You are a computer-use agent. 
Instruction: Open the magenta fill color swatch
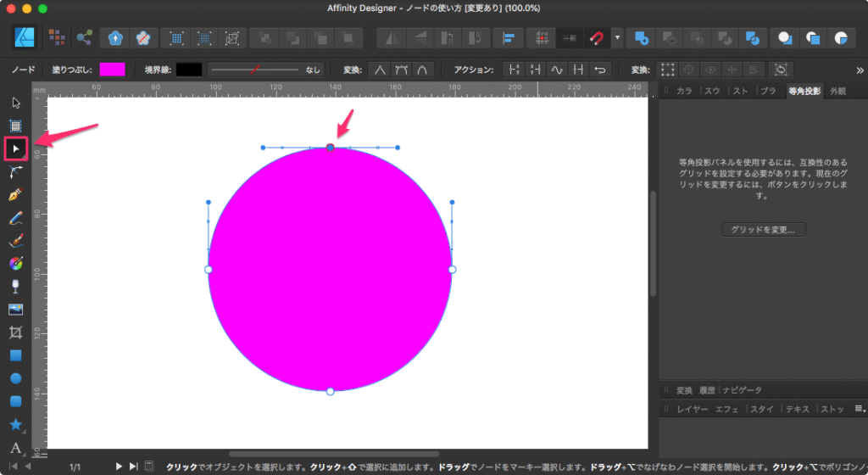pos(112,70)
